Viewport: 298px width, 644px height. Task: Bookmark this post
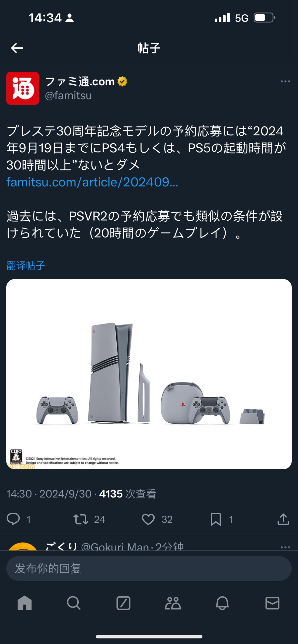click(x=216, y=519)
